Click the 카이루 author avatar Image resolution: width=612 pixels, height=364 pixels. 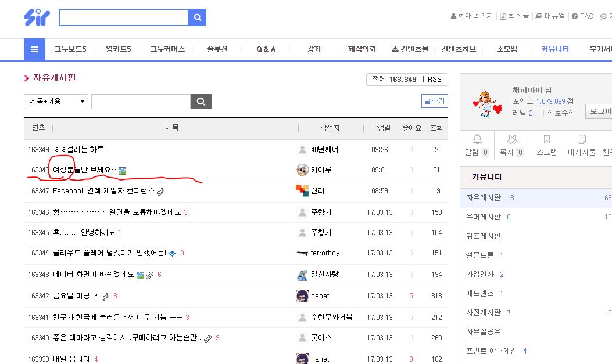click(302, 170)
